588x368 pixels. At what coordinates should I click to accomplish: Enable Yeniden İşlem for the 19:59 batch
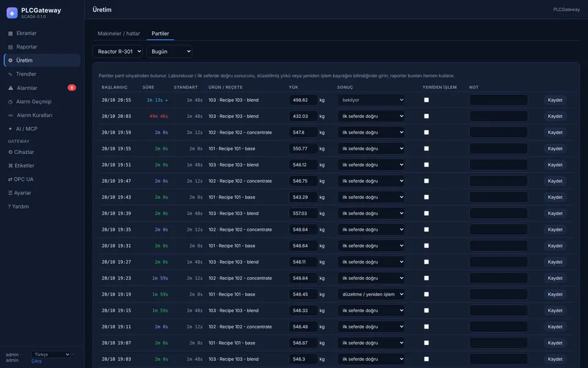point(426,132)
